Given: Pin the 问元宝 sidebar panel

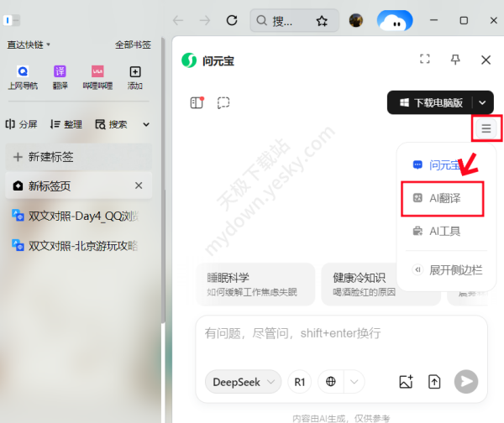Looking at the screenshot, I should (455, 60).
